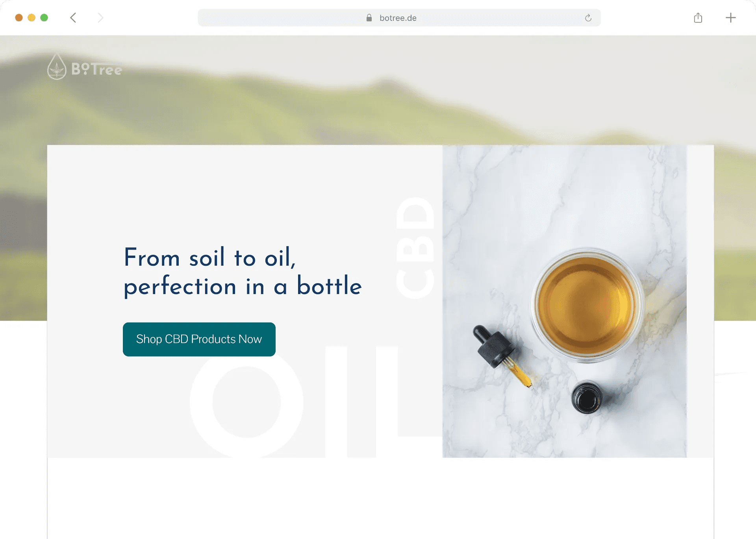Click Shop CBD Products Now button
Screen dimensions: 756x539
click(199, 339)
